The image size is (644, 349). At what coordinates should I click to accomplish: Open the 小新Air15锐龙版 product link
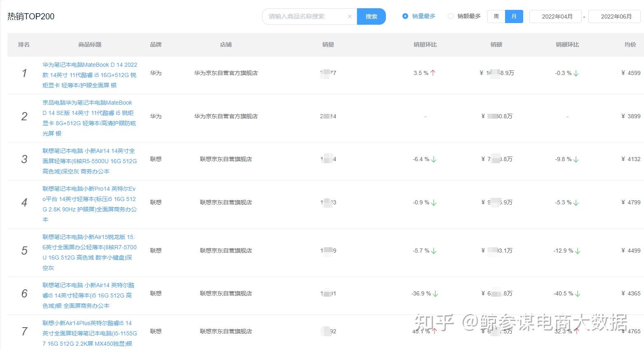(x=90, y=252)
